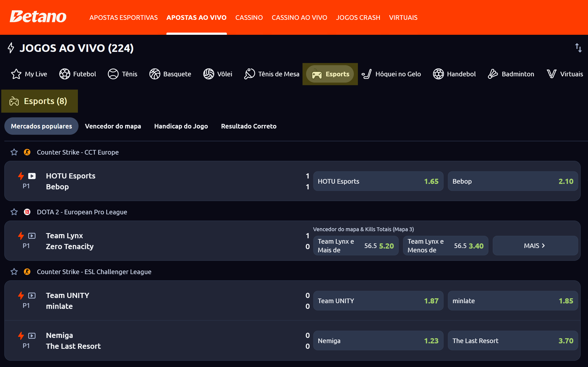Click lightning bolt icon on HOTU Esports row
This screenshot has height=367, width=588.
click(x=21, y=176)
